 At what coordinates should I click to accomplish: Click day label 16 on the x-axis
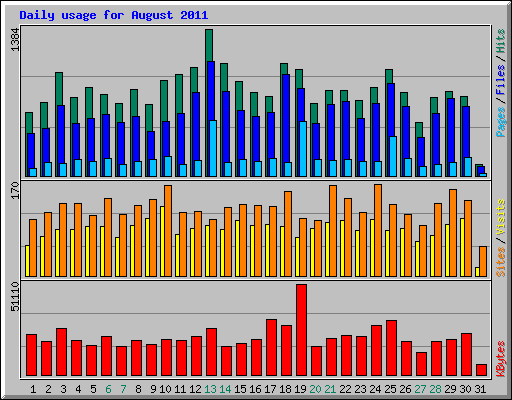(x=255, y=389)
